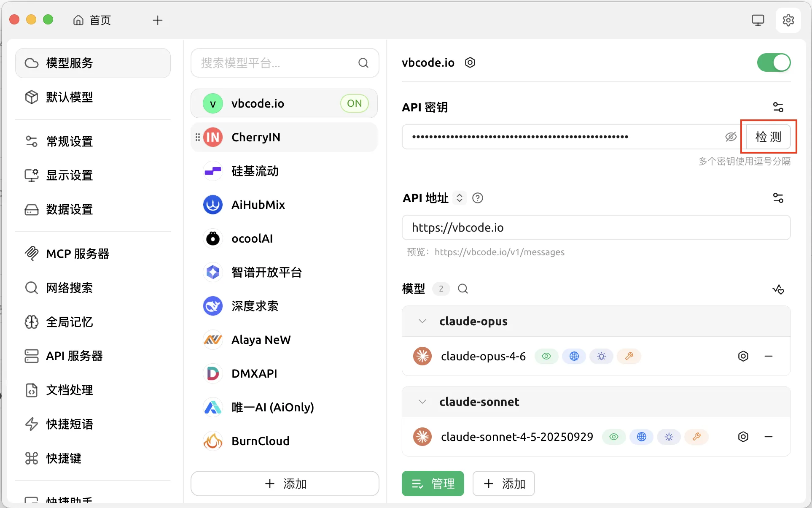
Task: Click the magnifier in provider search box
Action: pos(363,63)
